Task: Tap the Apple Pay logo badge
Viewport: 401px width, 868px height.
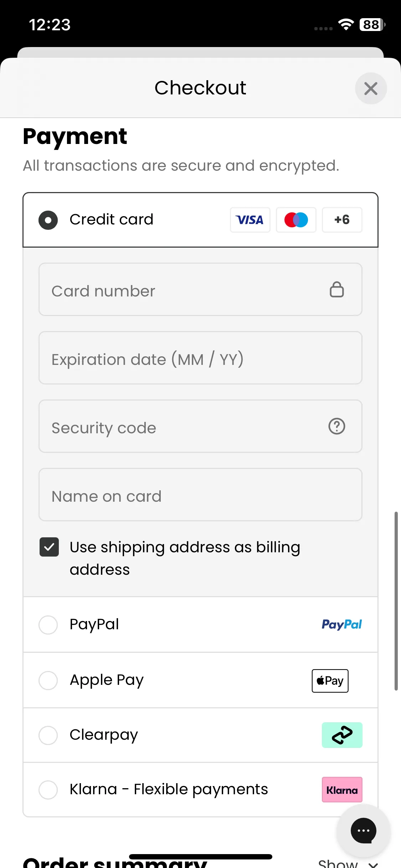Action: [x=330, y=681]
